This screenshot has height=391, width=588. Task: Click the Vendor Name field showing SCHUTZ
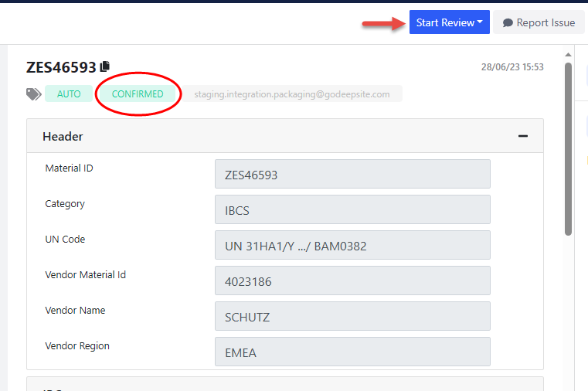[352, 316]
